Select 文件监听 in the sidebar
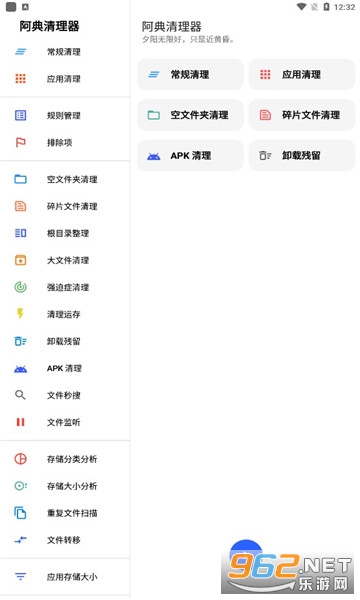The height and width of the screenshot is (600, 360). pos(65,422)
